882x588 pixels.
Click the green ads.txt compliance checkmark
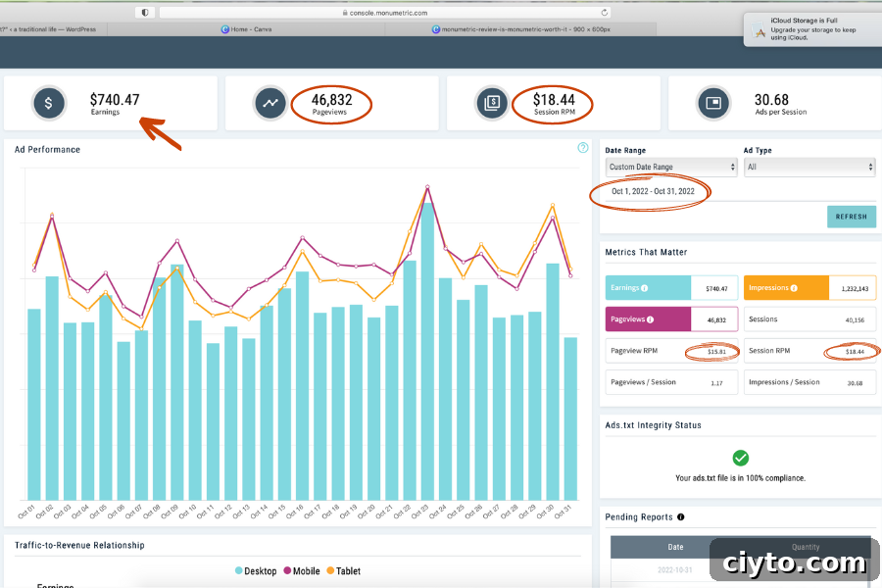(740, 458)
